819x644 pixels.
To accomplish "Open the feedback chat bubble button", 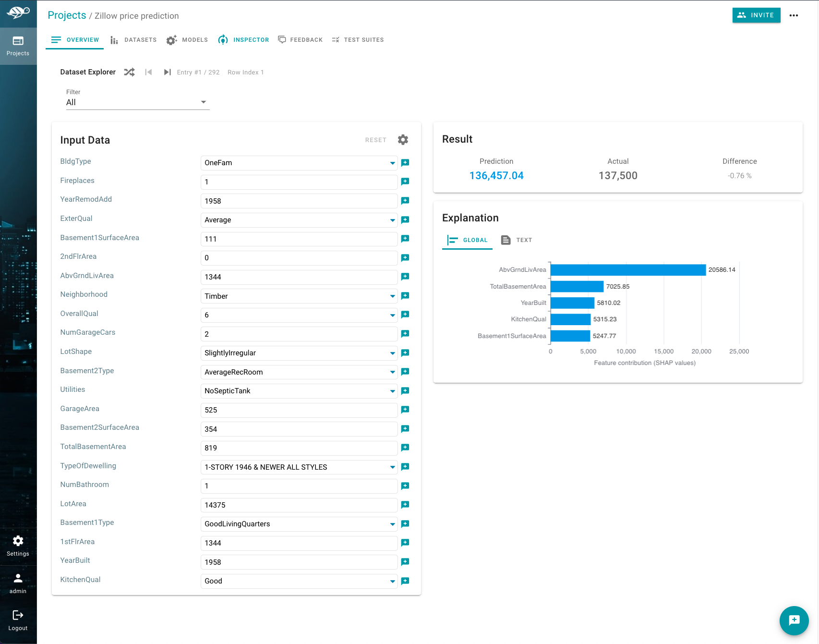I will 794,620.
